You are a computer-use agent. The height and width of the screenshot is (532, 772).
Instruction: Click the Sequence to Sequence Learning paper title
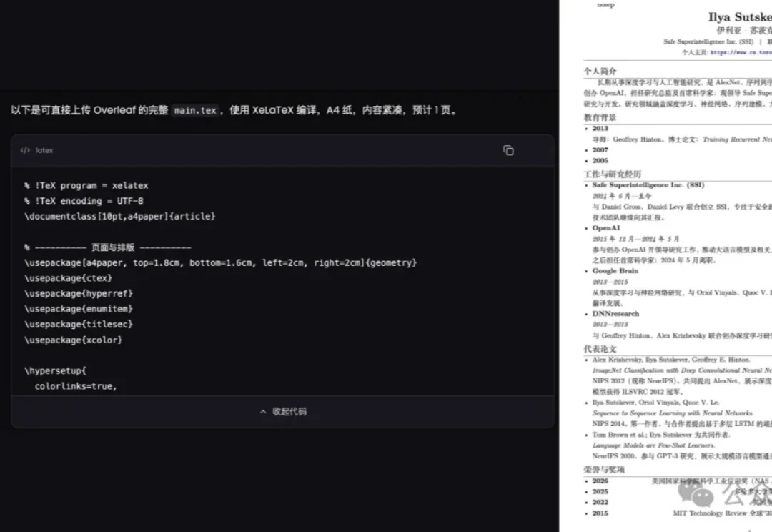(x=673, y=413)
